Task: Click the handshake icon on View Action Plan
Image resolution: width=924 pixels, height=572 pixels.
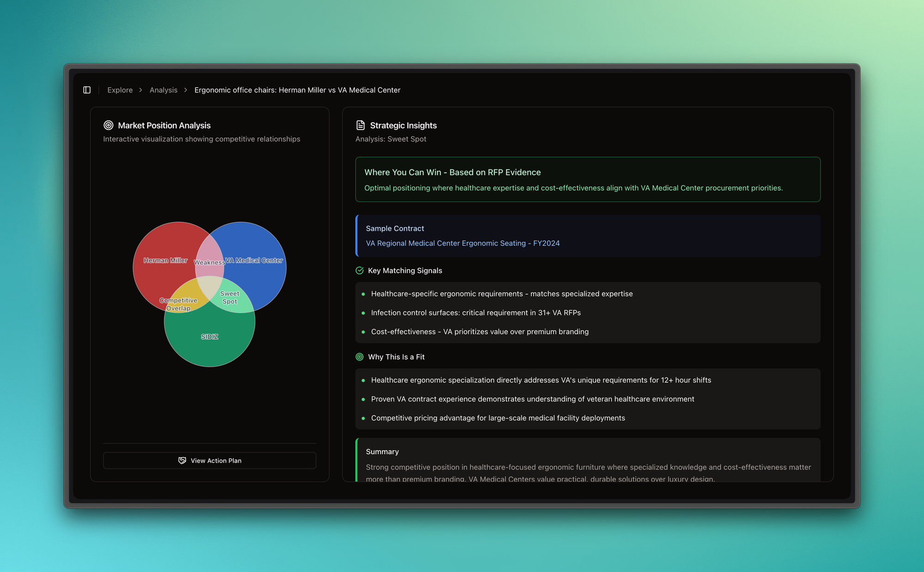Action: (182, 461)
